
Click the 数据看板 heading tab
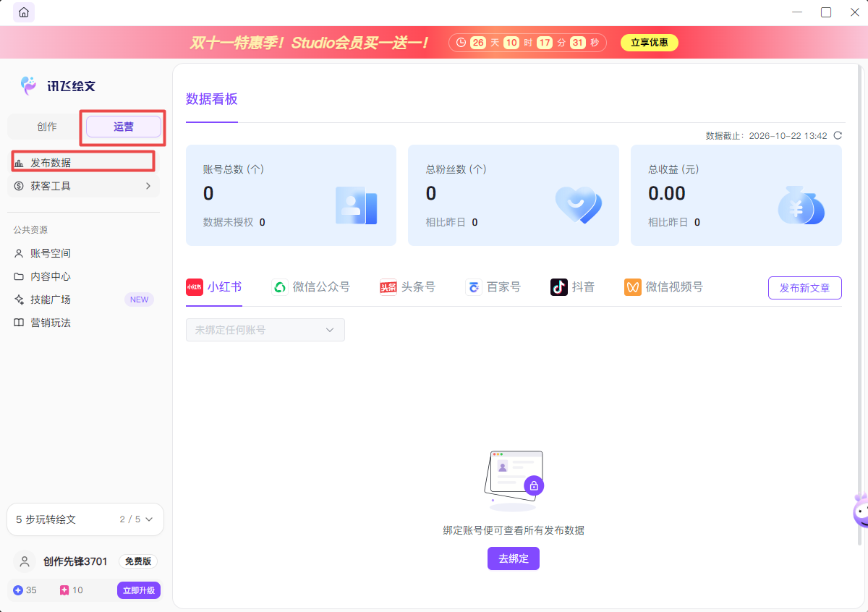tap(212, 99)
